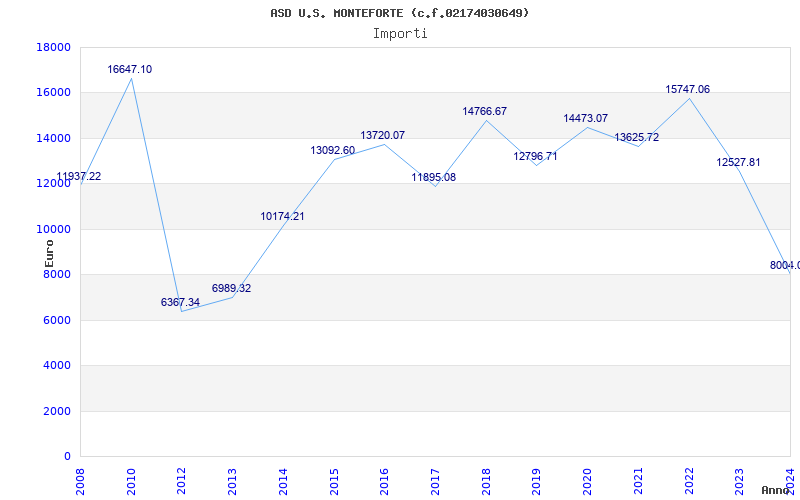Image resolution: width=800 pixels, height=500 pixels.
Task: Click x-axis year label 2020
Action: coord(588,482)
